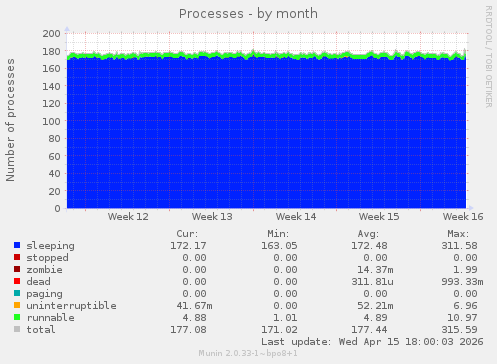The height and width of the screenshot is (364, 497).
Task: Click runnable average value 4.89
Action: pyautogui.click(x=375, y=318)
